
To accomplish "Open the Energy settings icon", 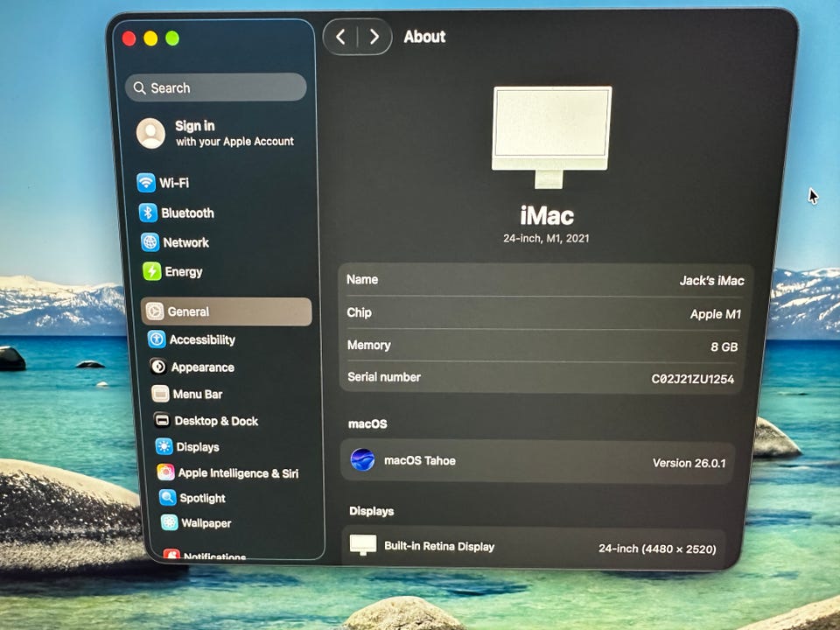I will 151,271.
